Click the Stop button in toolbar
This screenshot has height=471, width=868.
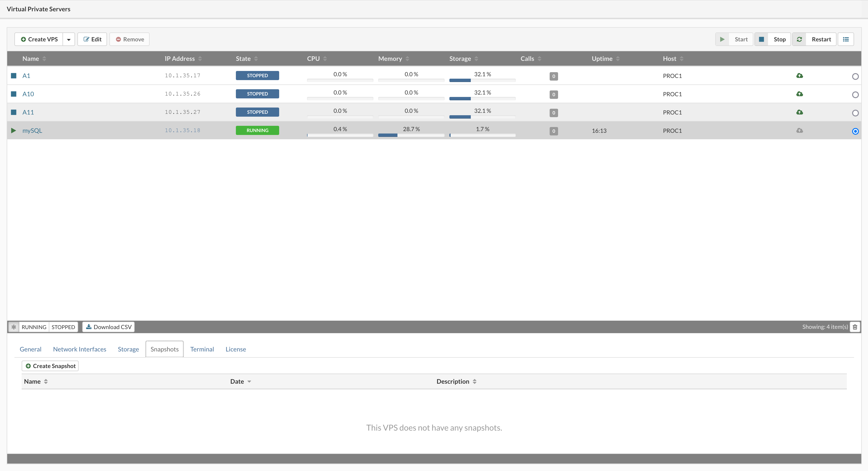(774, 39)
